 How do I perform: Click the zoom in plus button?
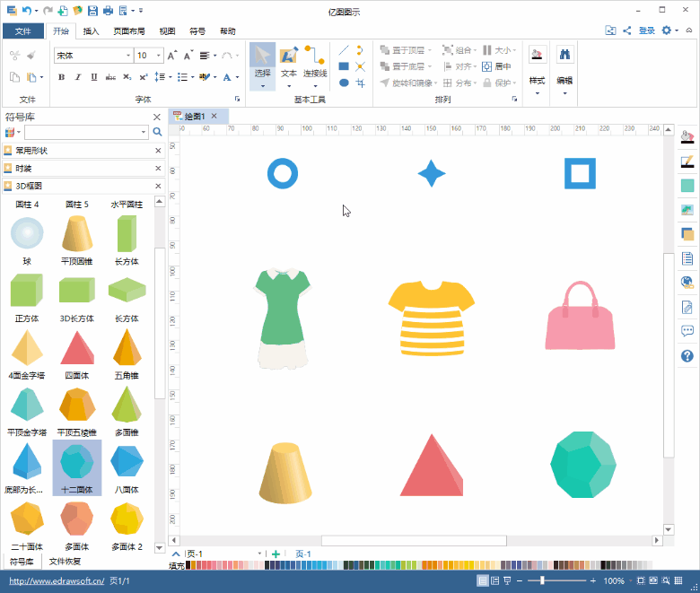(593, 580)
